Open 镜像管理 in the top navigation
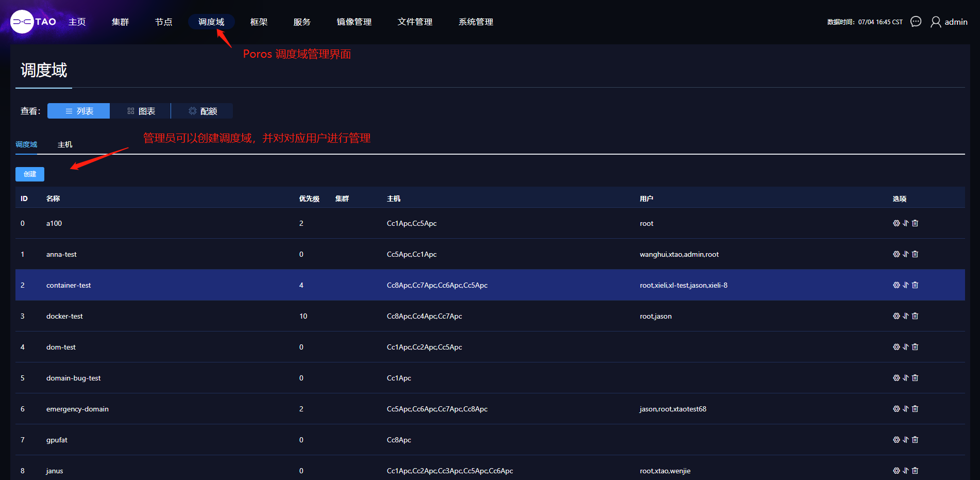This screenshot has height=480, width=980. (x=354, y=22)
